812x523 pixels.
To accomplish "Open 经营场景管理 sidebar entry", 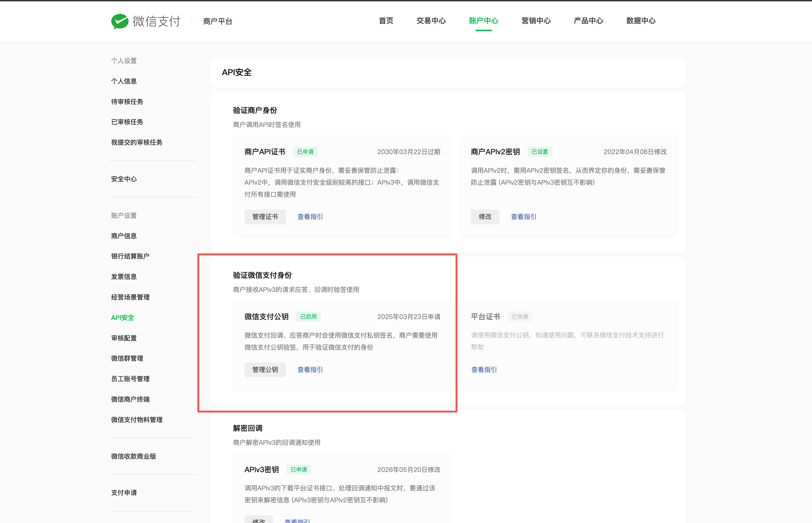I will 130,297.
